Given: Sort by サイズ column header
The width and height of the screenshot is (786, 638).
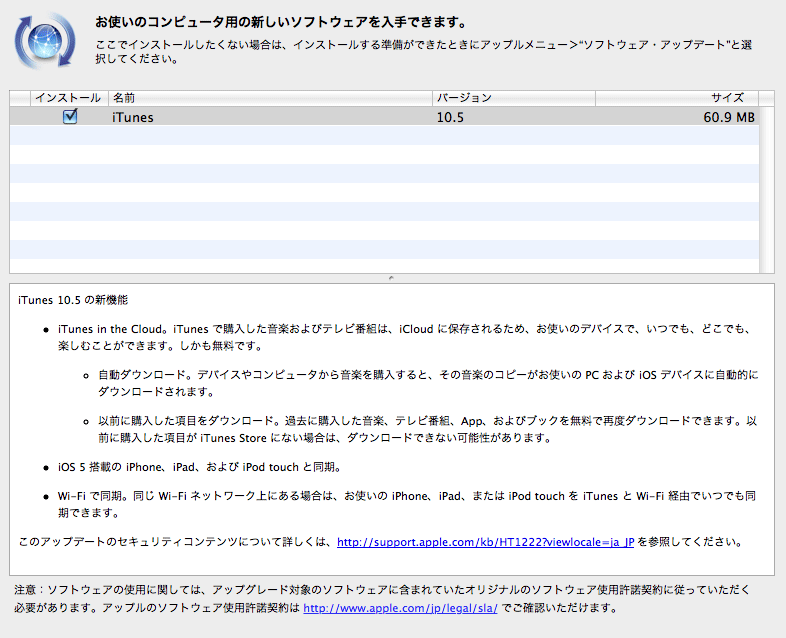Looking at the screenshot, I should tap(677, 98).
